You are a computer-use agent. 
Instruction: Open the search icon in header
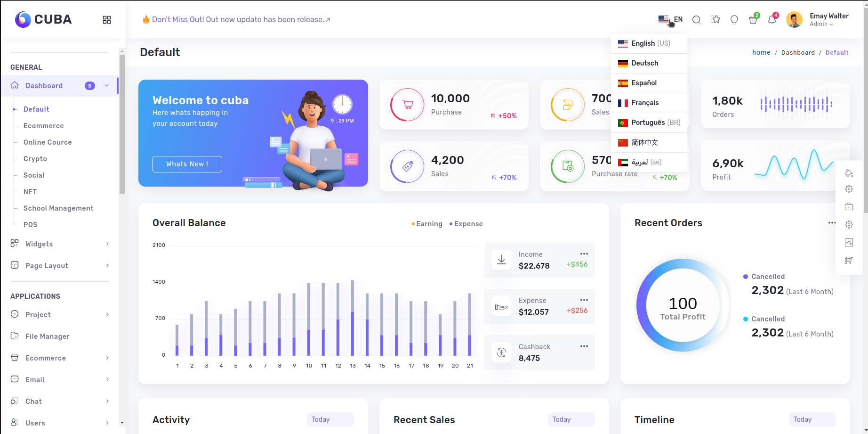tap(697, 20)
